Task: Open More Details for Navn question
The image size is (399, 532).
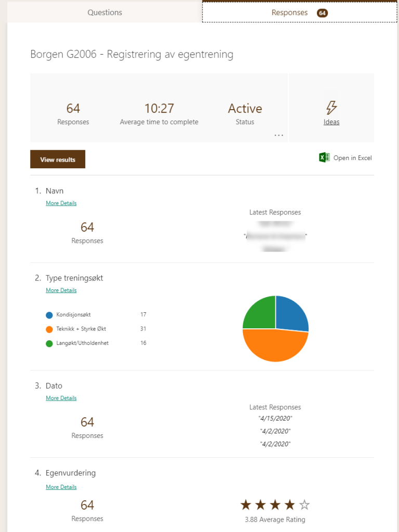Action: 61,203
